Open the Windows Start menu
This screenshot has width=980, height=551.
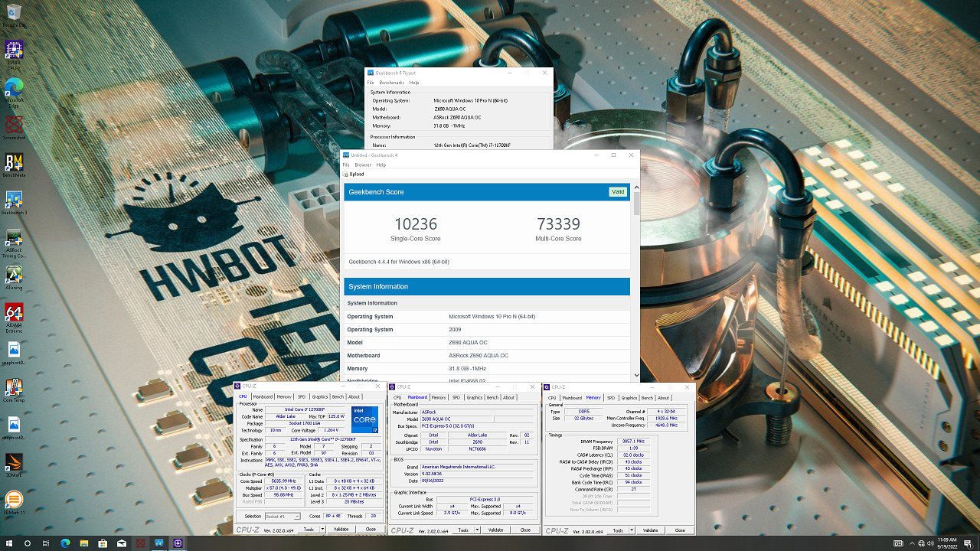pos(8,543)
